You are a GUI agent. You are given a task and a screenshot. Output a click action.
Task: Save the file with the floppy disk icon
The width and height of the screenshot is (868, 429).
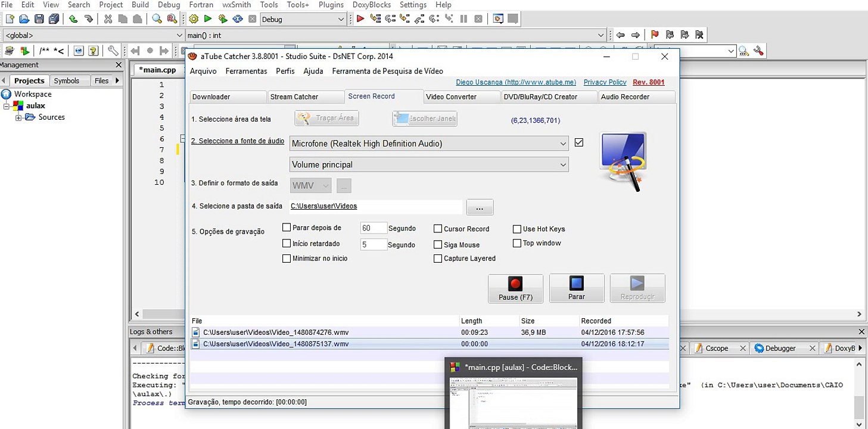39,19
